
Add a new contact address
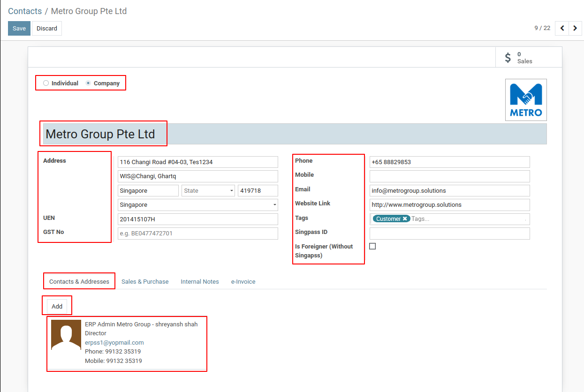point(57,306)
